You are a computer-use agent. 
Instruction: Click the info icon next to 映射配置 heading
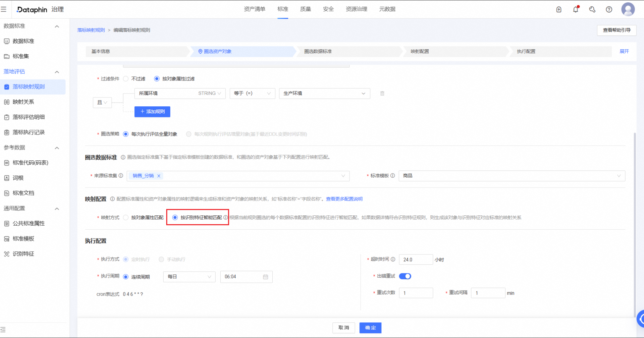(112, 199)
